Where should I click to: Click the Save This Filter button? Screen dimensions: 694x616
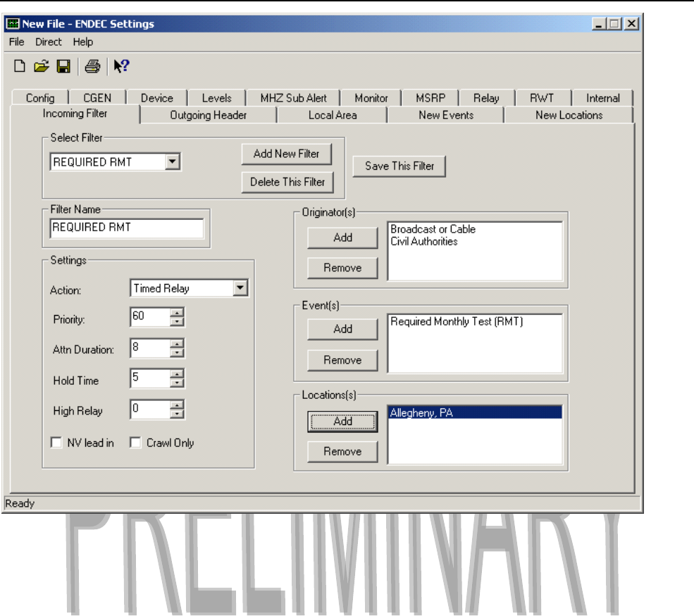coord(399,166)
